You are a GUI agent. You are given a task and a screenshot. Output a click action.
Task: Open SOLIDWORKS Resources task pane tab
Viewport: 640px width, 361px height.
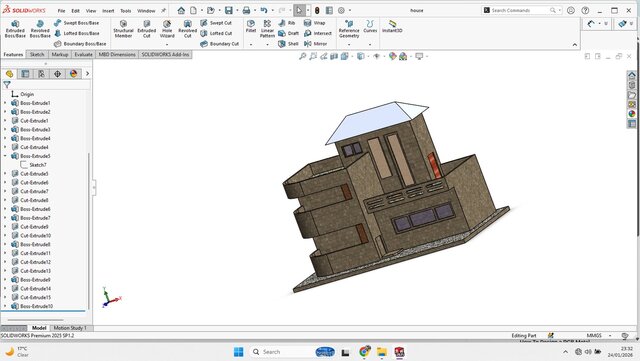tap(632, 75)
